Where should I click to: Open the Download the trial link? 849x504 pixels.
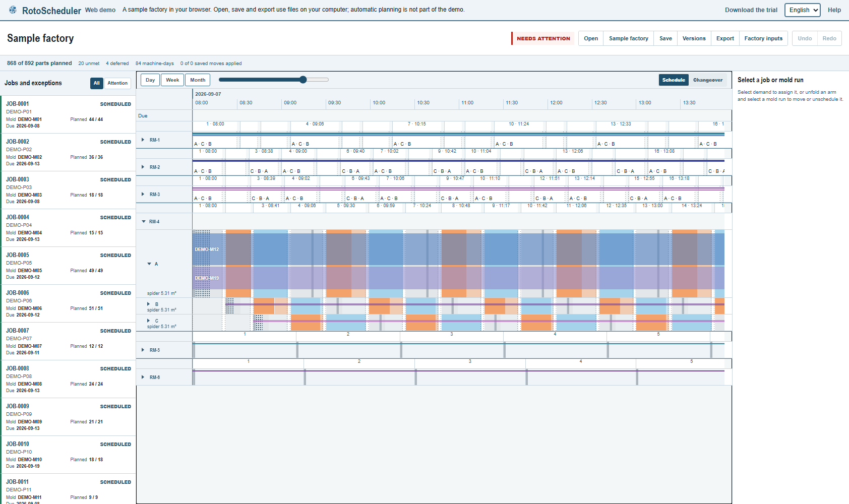(x=751, y=10)
